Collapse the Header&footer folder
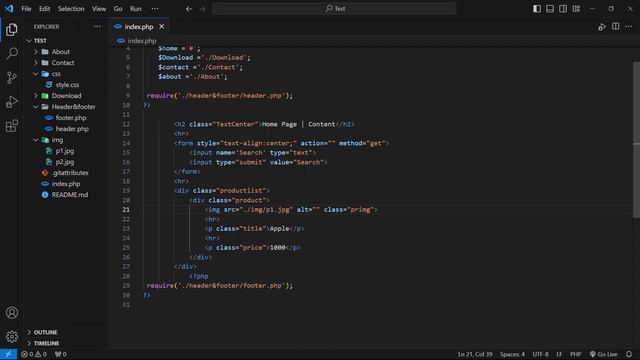Viewport: 640px width, 360px height. [36, 107]
